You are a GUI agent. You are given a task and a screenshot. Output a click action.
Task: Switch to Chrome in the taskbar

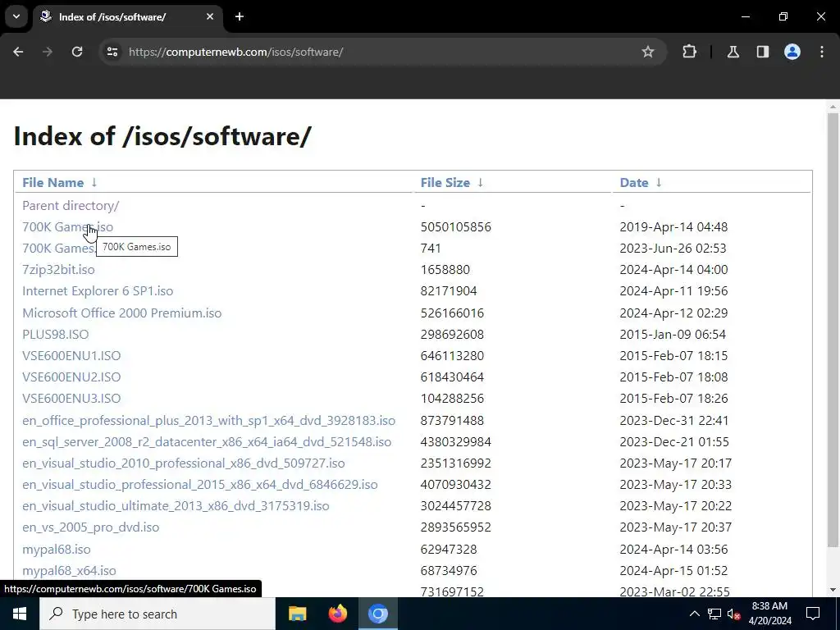tap(377, 614)
